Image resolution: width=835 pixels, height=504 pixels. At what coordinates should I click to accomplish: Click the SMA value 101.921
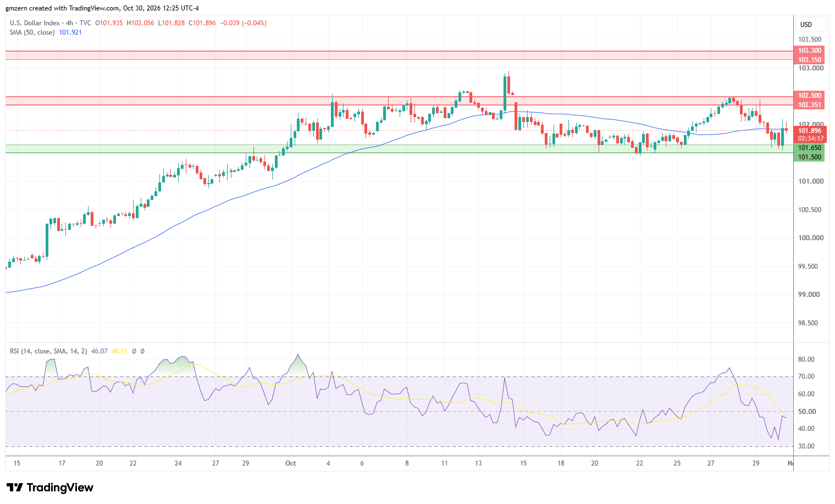coord(70,32)
